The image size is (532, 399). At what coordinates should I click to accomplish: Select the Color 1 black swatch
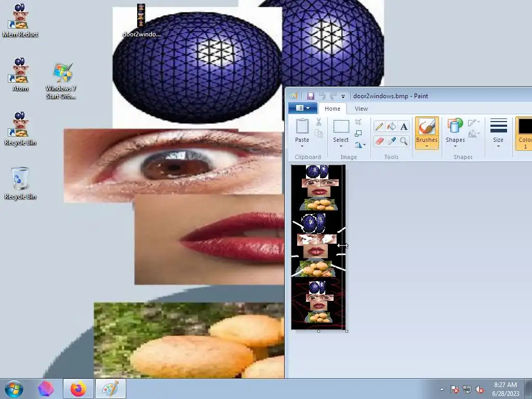coord(525,126)
